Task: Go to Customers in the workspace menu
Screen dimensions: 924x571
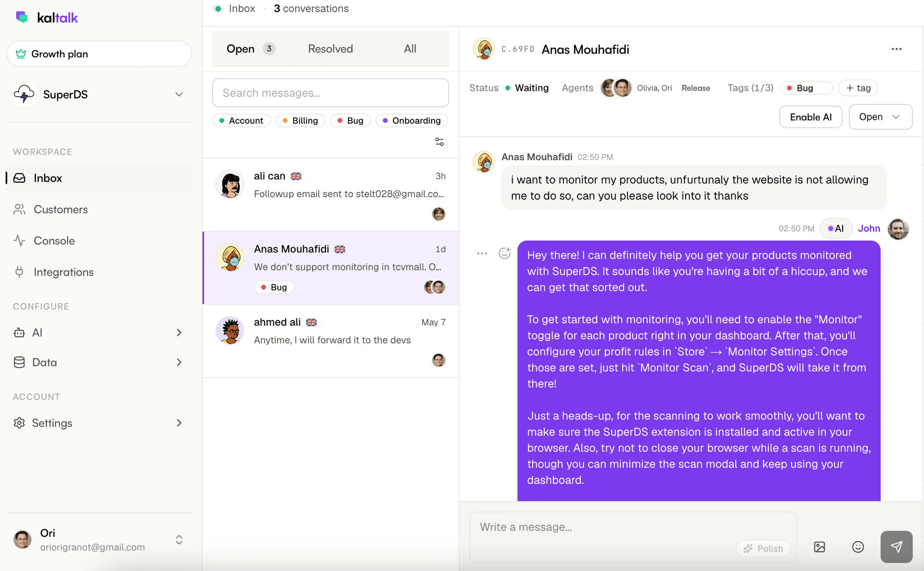Action: 99,209
